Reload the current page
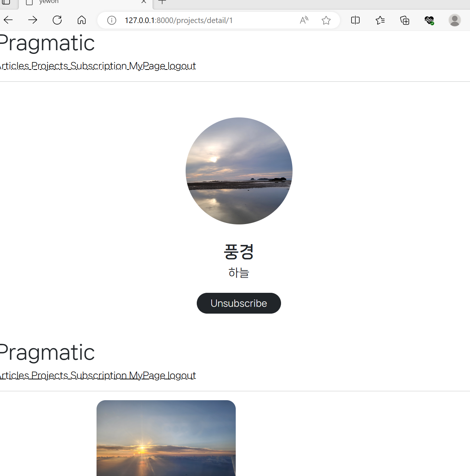The image size is (470, 476). [x=57, y=20]
